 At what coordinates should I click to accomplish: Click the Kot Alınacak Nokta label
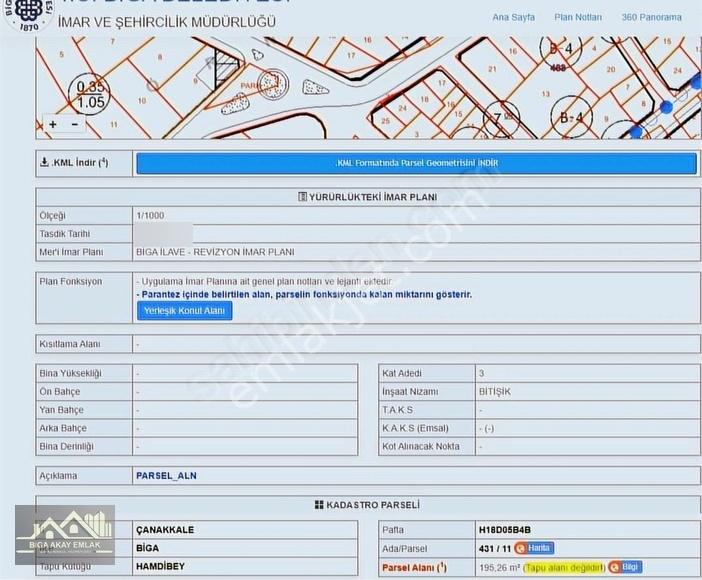click(x=421, y=447)
